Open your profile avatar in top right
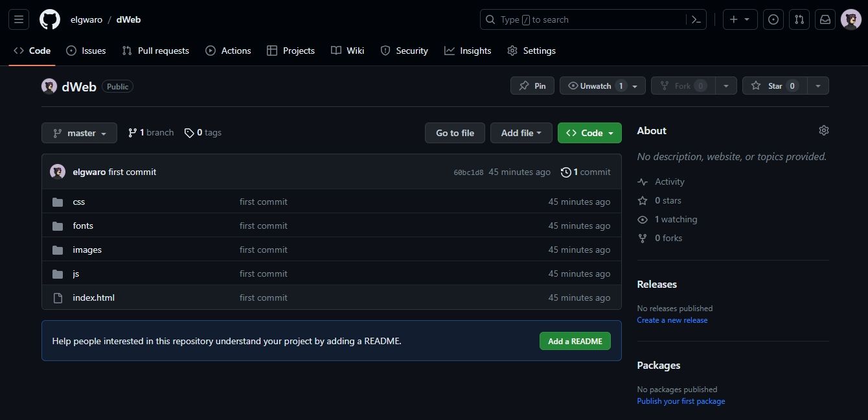The width and height of the screenshot is (868, 420). coord(851,19)
